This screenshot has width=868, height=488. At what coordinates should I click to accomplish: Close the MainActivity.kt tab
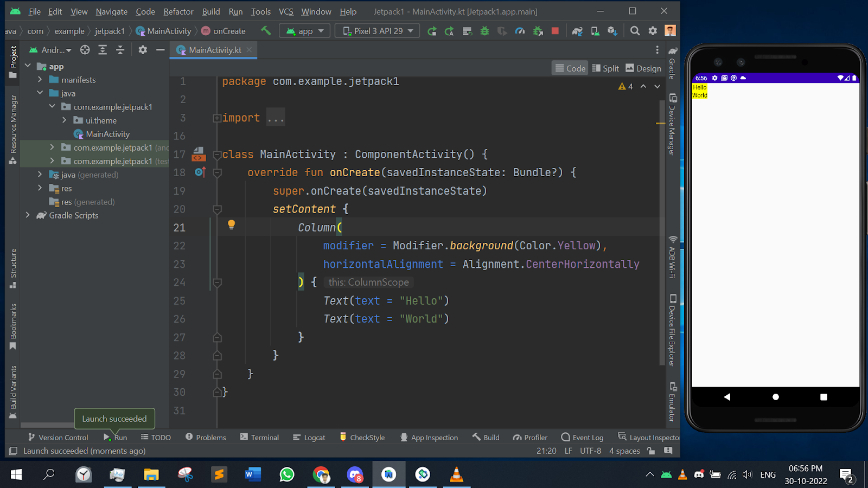click(249, 50)
